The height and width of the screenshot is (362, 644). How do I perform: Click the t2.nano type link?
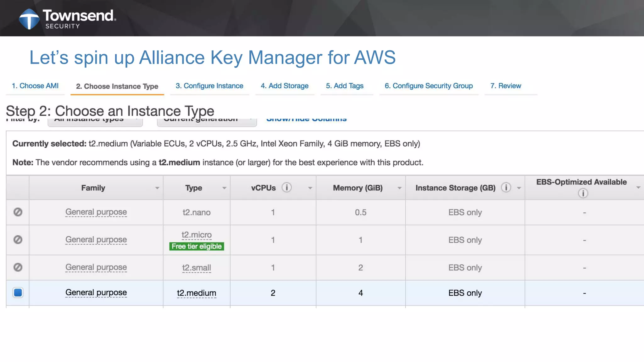[197, 212]
